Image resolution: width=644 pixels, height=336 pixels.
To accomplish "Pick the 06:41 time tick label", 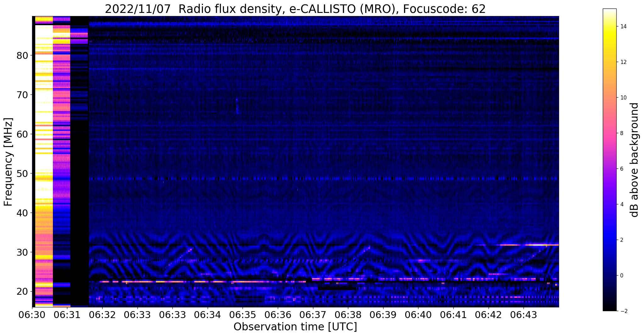I will point(453,315).
